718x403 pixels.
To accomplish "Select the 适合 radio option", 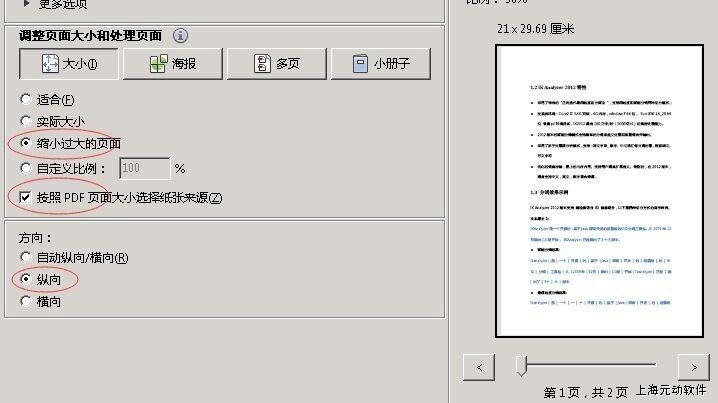I will pyautogui.click(x=26, y=99).
